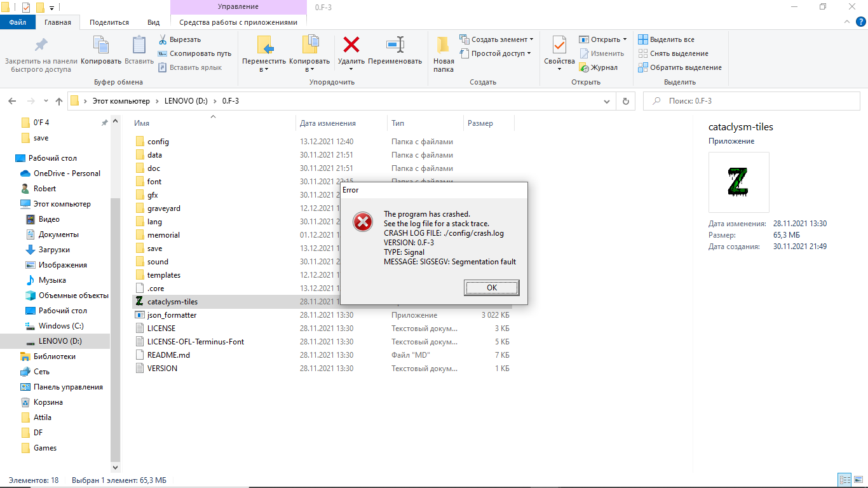Open the Файл tab
This screenshot has height=488, width=868.
click(x=18, y=22)
